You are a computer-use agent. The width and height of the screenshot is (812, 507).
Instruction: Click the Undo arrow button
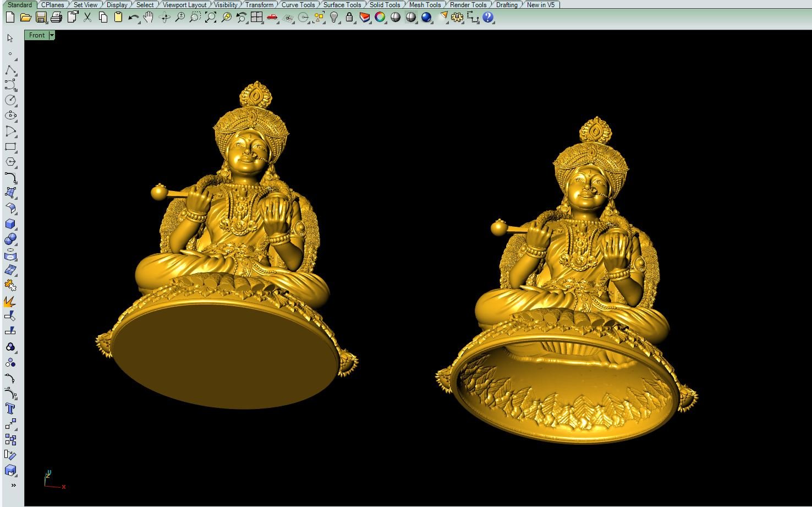[133, 18]
